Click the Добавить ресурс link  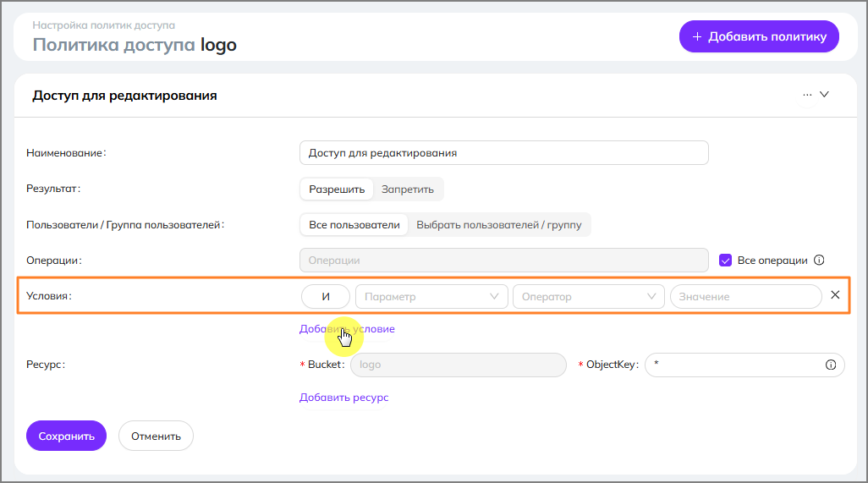343,398
